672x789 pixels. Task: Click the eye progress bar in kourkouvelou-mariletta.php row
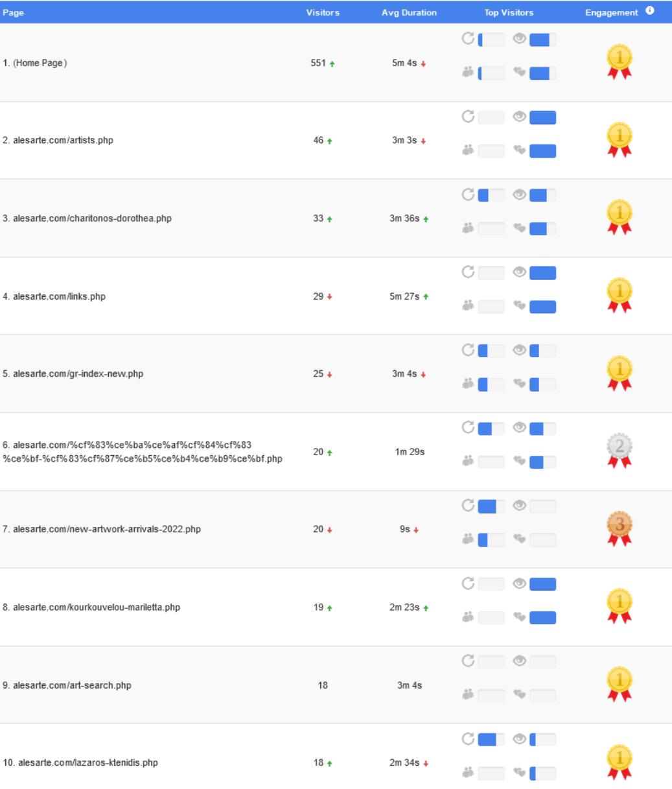(x=542, y=584)
